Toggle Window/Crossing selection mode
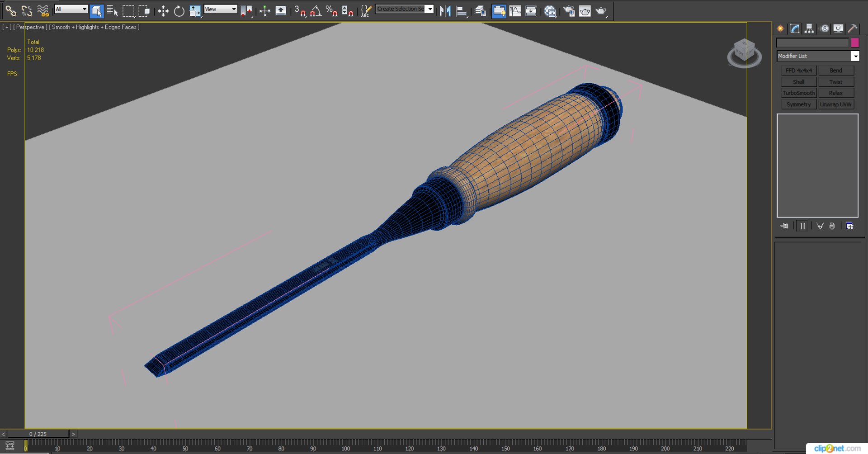868x454 pixels. (x=144, y=11)
